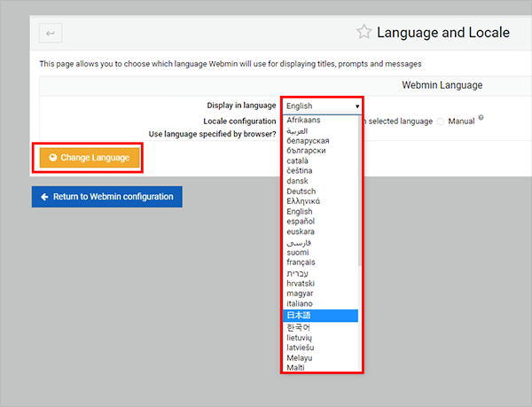Click Return to Webmin configuration button
The height and width of the screenshot is (407, 532).
click(107, 197)
